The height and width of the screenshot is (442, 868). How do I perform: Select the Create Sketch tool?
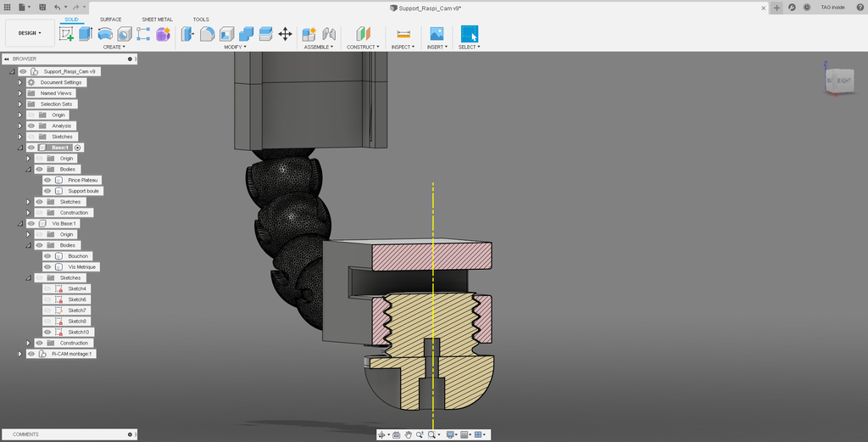click(66, 34)
